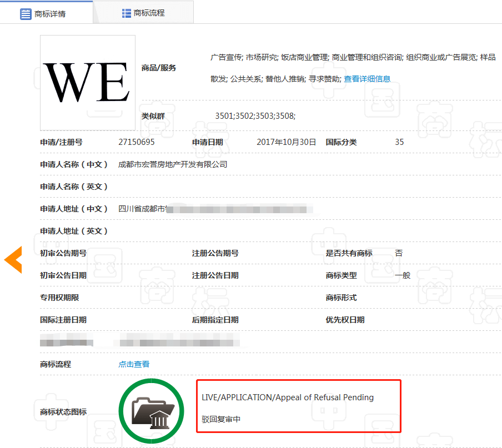502x448 pixels.
Task: Click the 申请人名称（中文） label
Action: click(x=74, y=164)
